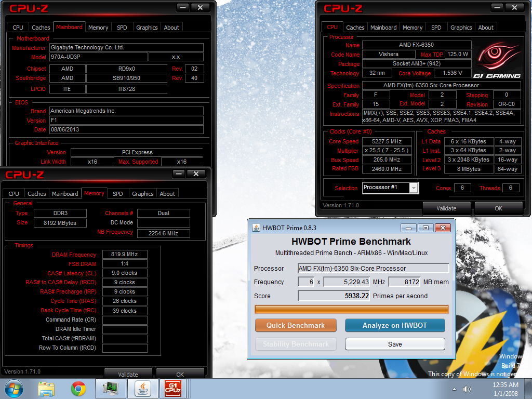This screenshot has width=532, height=399.
Task: Open the volume speaker tray icon
Action: point(467,389)
